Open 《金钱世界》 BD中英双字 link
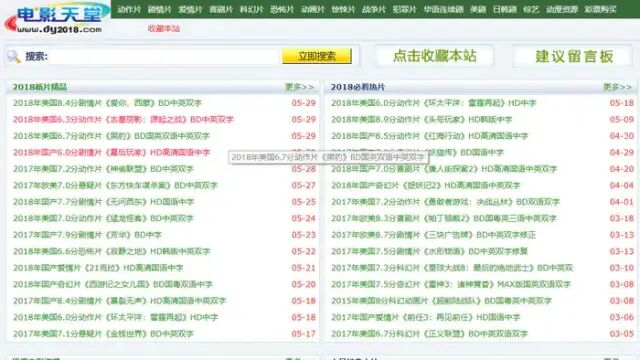This screenshot has width=640, height=360. pos(103,333)
